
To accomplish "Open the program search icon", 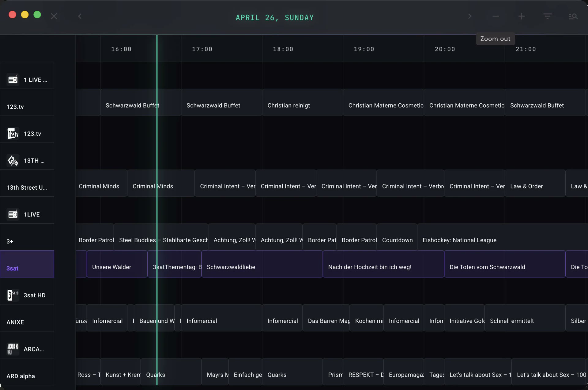I will pos(573,16).
